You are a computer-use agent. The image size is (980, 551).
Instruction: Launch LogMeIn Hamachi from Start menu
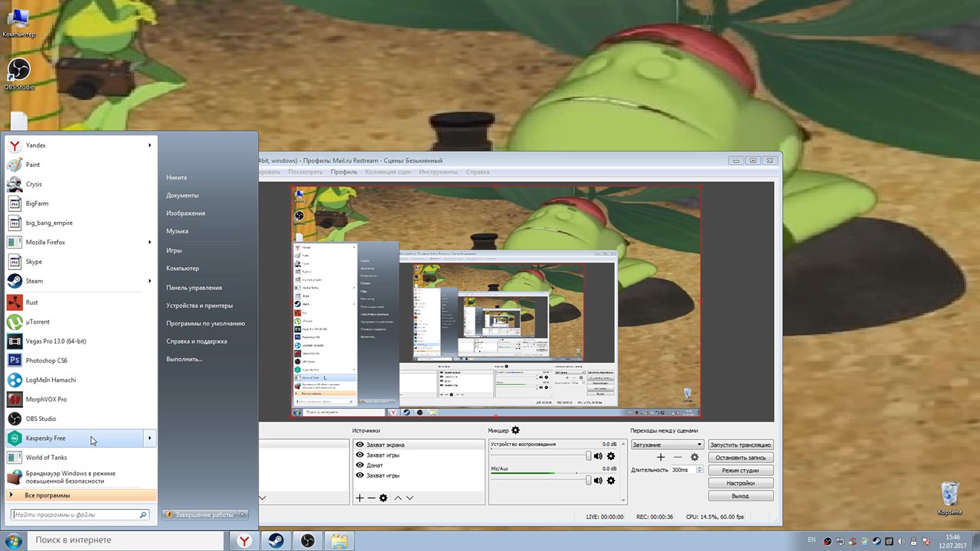click(80, 380)
